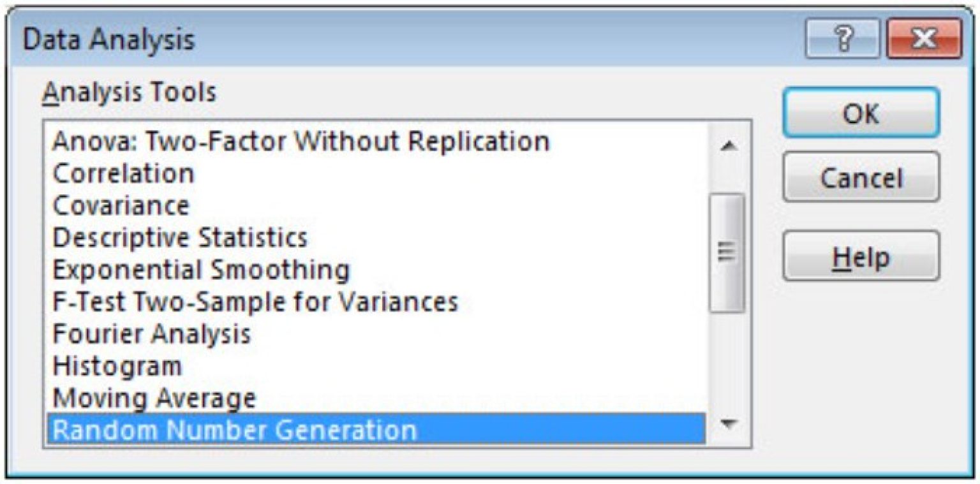This screenshot has height=484, width=980.
Task: Select Anova: Two-Factor Without Replication
Action: (301, 141)
